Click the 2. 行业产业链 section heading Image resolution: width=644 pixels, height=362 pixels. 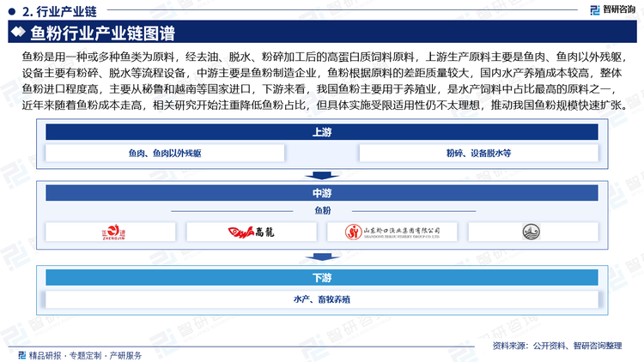click(59, 11)
